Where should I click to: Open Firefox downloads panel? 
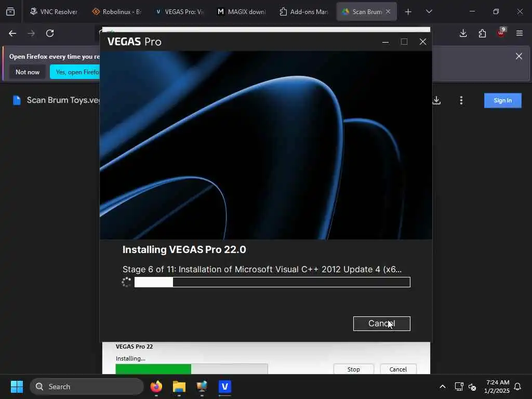tap(463, 33)
